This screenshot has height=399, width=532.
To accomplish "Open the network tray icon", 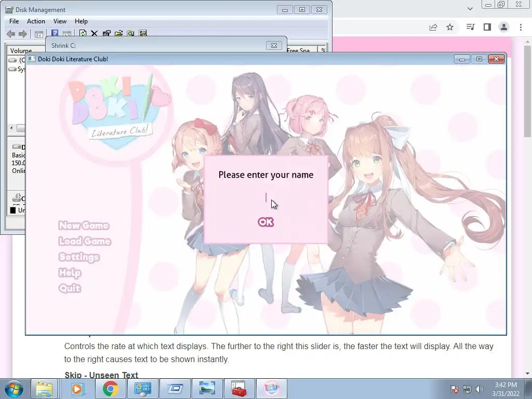I will (467, 389).
